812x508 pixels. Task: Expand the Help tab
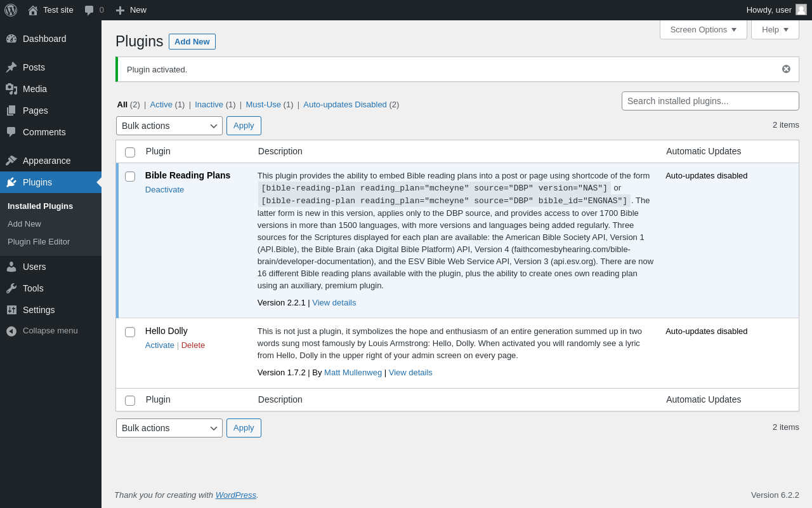[x=775, y=29]
